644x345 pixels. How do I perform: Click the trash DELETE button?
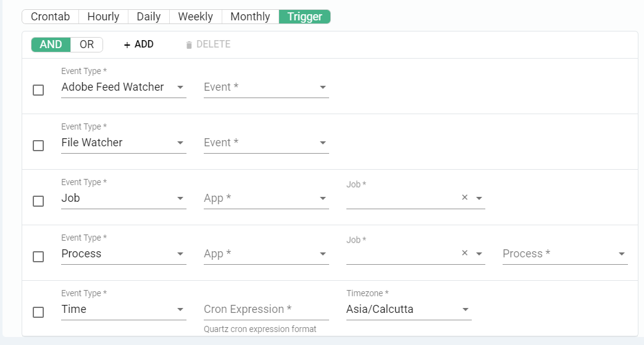point(208,44)
